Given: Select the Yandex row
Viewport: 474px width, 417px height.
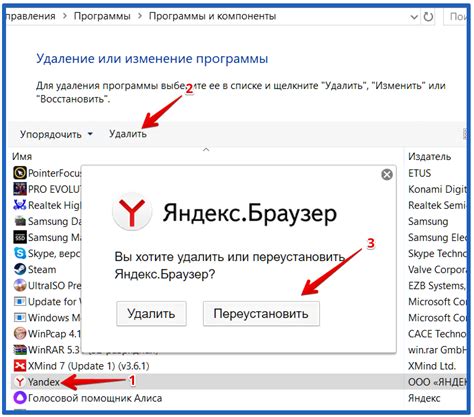Looking at the screenshot, I should click(x=238, y=382).
